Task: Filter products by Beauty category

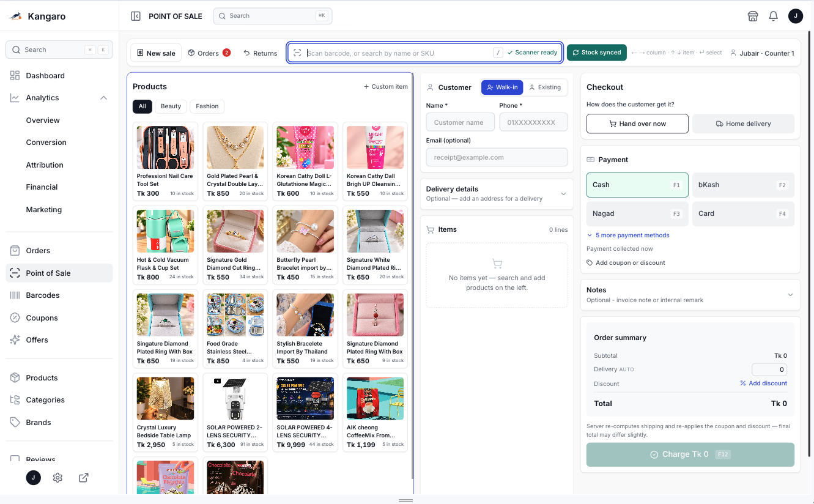Action: pos(171,106)
